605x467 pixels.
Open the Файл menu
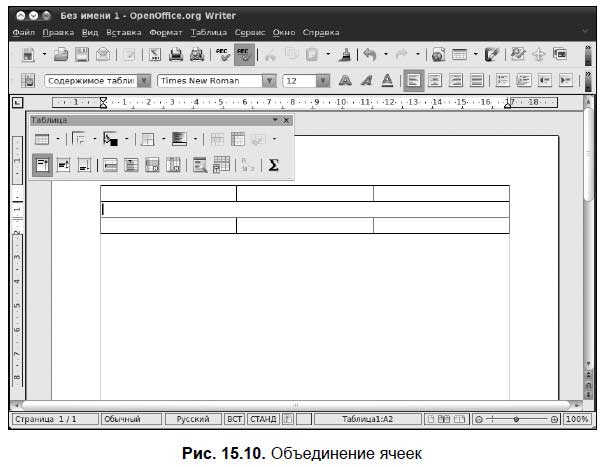click(x=24, y=32)
